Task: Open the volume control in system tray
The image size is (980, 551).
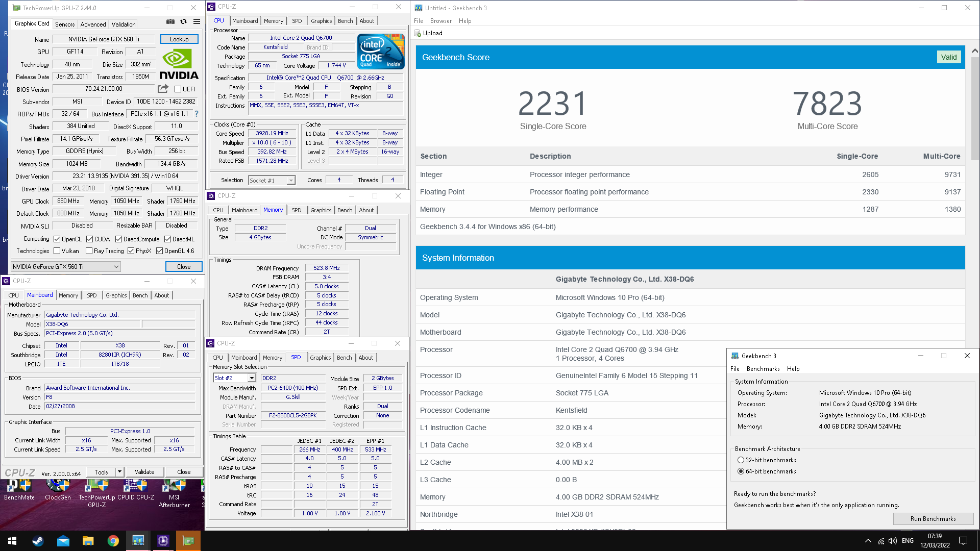Action: point(893,541)
